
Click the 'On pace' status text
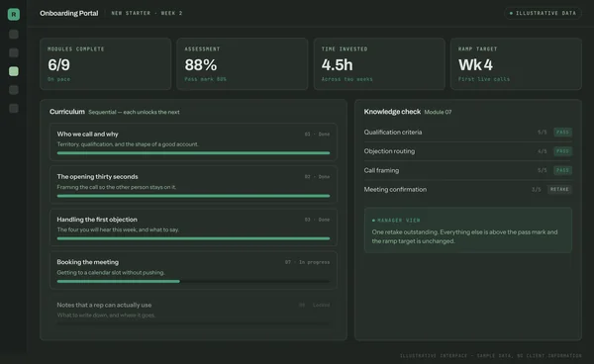[x=58, y=79]
